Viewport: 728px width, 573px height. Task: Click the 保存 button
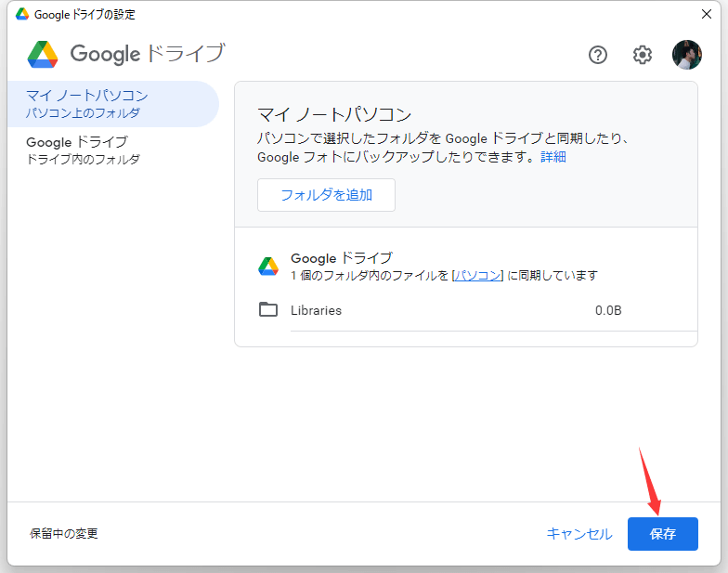click(x=663, y=534)
